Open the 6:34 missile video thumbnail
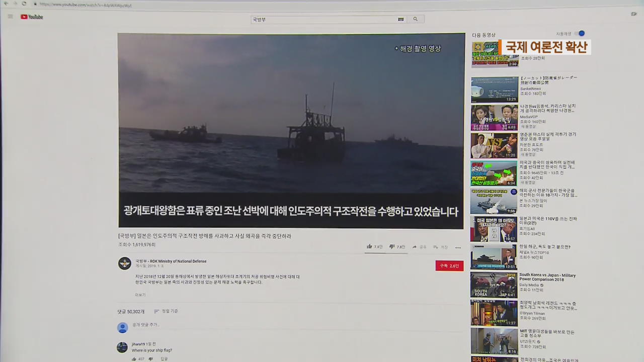 [x=494, y=173]
